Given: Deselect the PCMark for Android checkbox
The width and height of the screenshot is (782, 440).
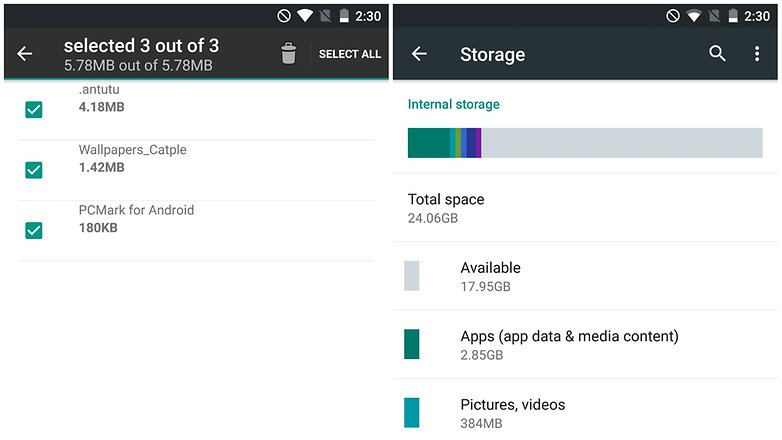Looking at the screenshot, I should [x=34, y=230].
